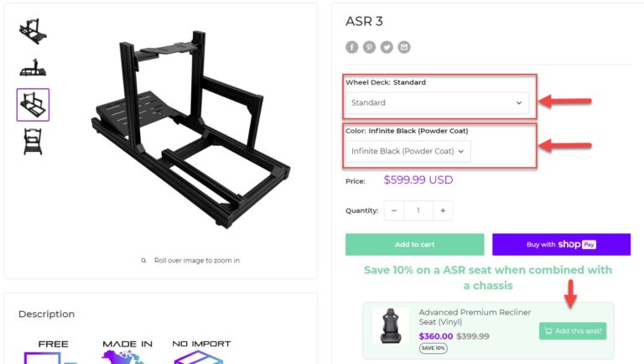This screenshot has width=644, height=364.
Task: Increase quantity with plus button
Action: tap(443, 211)
